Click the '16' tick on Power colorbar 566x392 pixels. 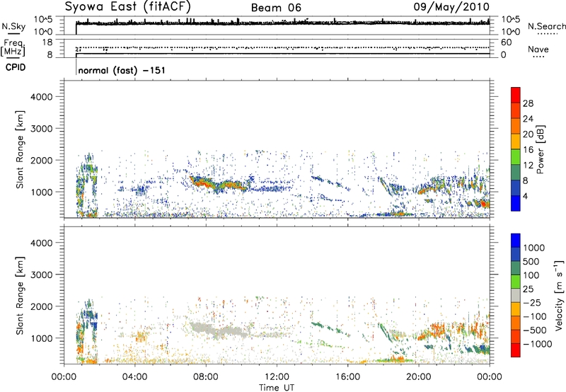(528, 150)
